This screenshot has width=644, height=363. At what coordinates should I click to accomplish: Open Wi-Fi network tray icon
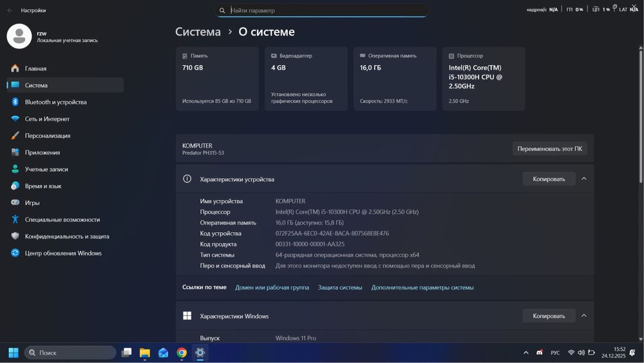coord(571,353)
